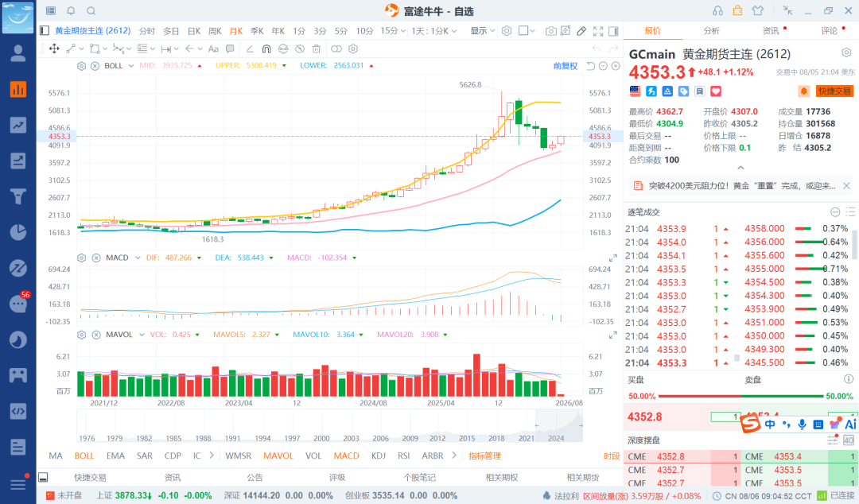859x504 pixels.
Task: Click the notification bell icon at top
Action: [x=72, y=11]
